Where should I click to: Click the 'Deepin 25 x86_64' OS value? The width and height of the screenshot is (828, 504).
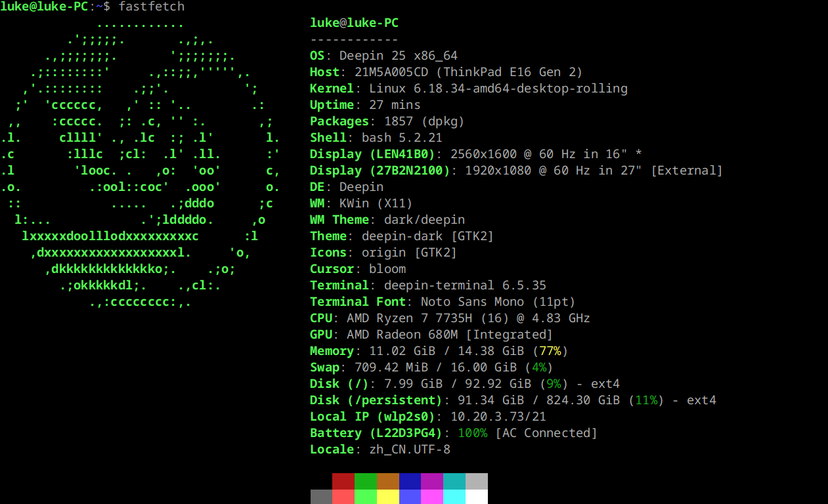point(399,56)
